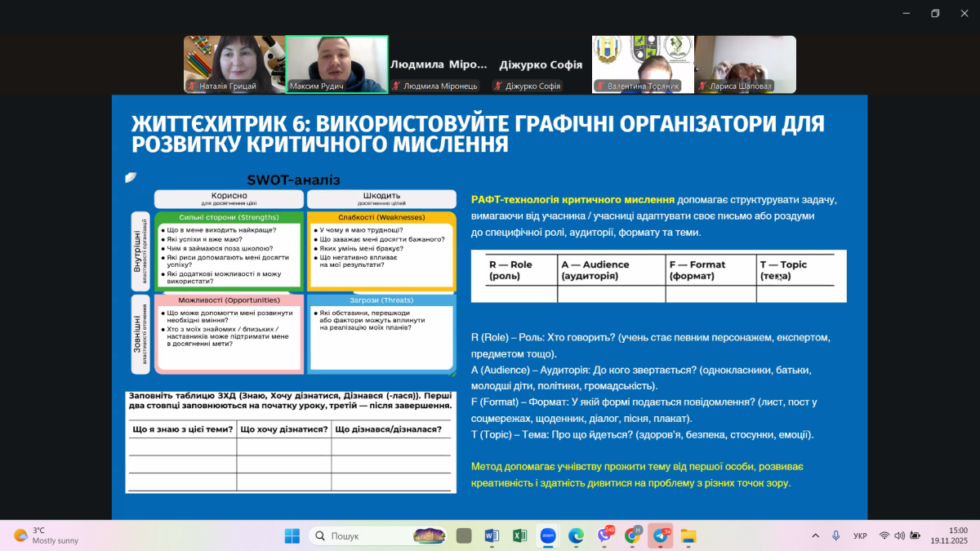Open Microsoft Excel from the taskbar
980x551 pixels.
(519, 535)
